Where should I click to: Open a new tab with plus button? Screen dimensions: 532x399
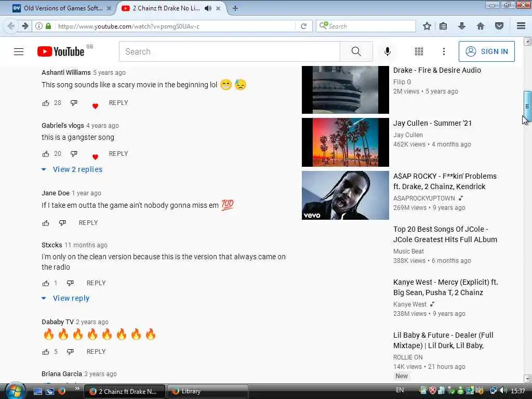tap(235, 8)
